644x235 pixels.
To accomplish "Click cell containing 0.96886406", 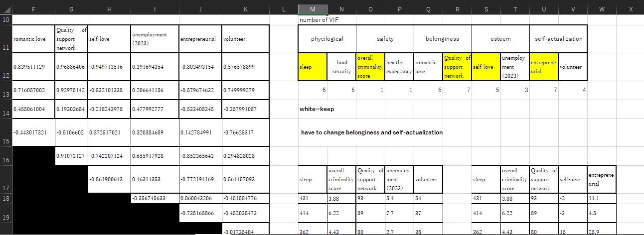I will click(71, 67).
